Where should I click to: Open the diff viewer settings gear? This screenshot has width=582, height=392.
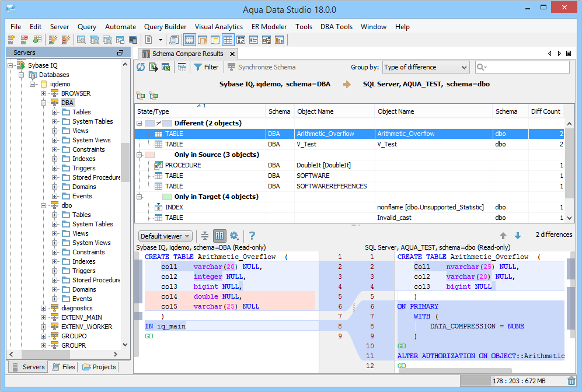click(x=234, y=236)
